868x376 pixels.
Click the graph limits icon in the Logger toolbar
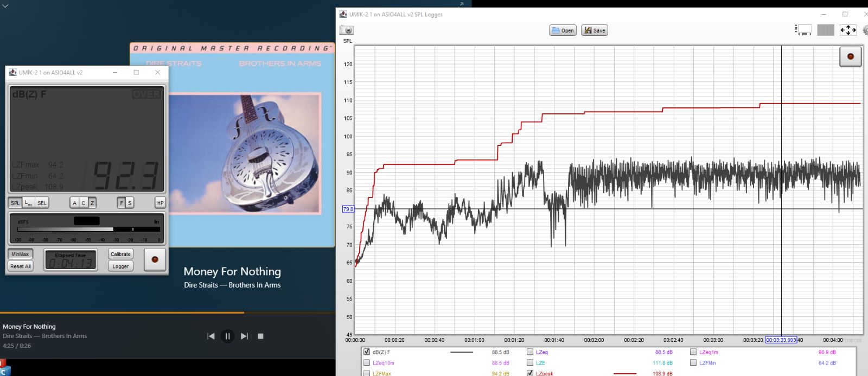pos(803,30)
